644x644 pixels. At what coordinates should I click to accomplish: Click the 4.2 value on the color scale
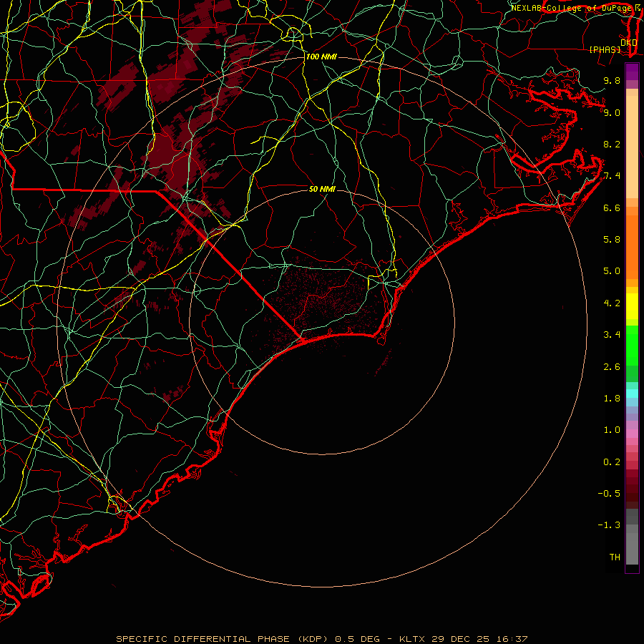point(612,303)
